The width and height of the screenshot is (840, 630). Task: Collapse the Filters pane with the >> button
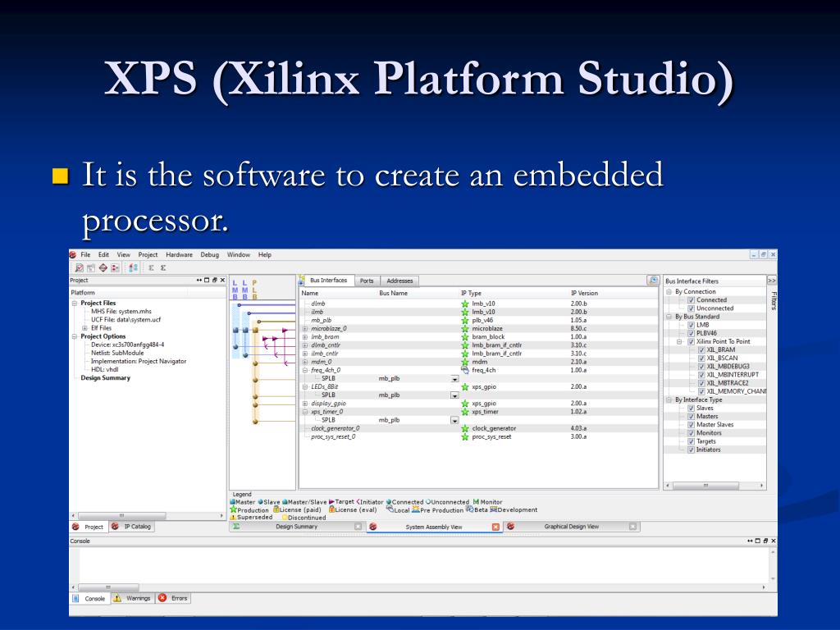(x=772, y=281)
